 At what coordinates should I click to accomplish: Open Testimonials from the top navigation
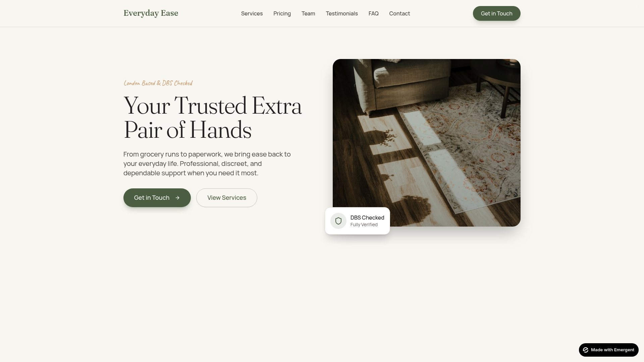pyautogui.click(x=342, y=13)
